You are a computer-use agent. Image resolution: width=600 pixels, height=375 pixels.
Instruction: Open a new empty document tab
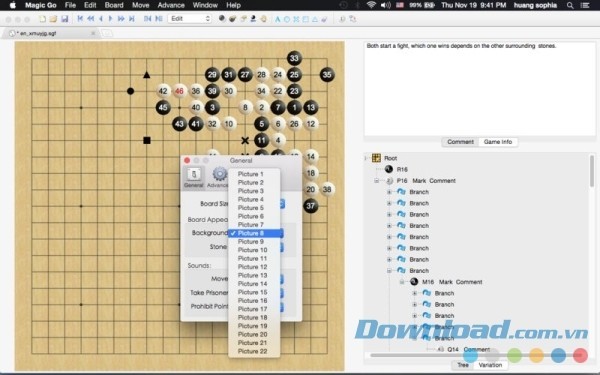pyautogui.click(x=107, y=33)
